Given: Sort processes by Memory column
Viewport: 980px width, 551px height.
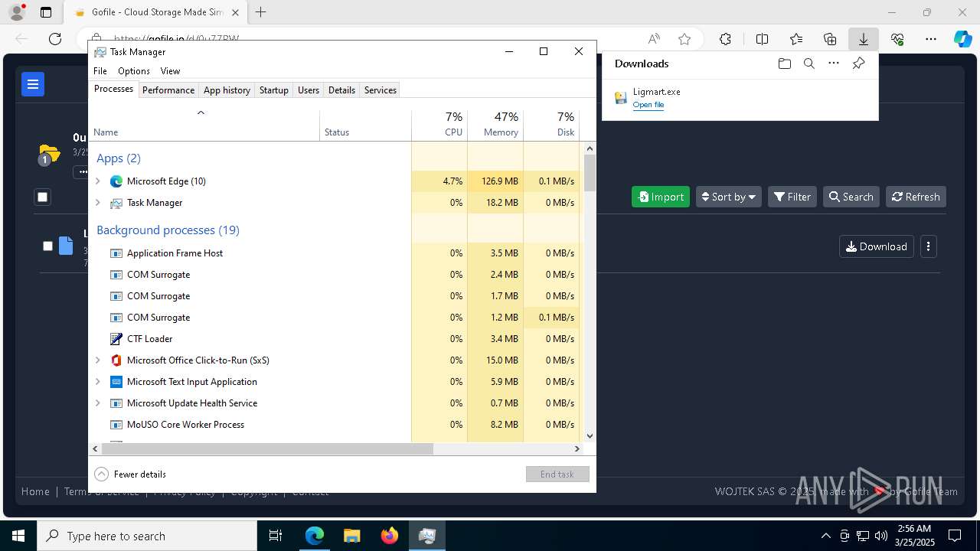Looking at the screenshot, I should [x=495, y=125].
